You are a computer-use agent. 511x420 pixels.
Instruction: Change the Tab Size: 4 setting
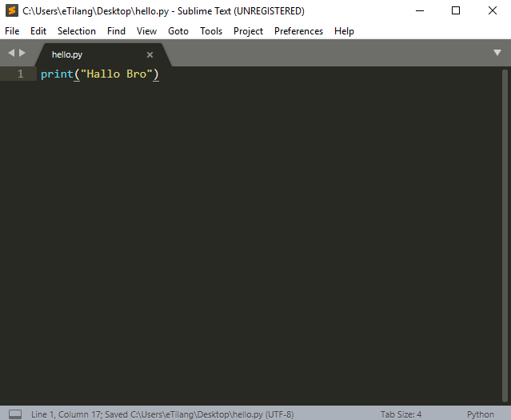click(401, 414)
